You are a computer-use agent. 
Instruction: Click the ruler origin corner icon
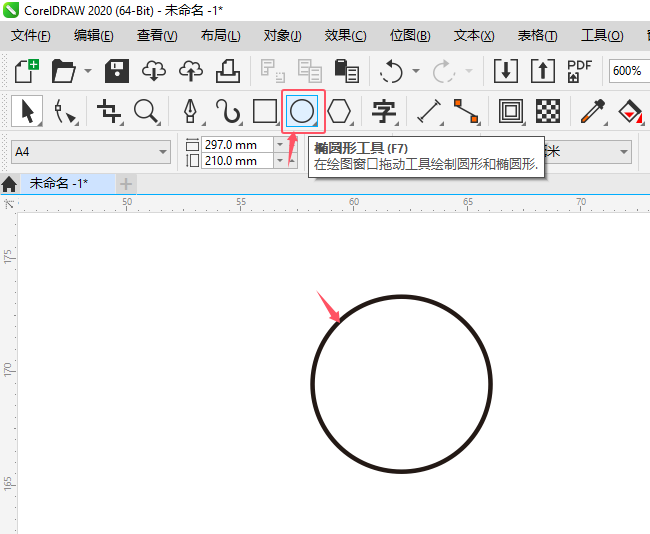[x=9, y=204]
